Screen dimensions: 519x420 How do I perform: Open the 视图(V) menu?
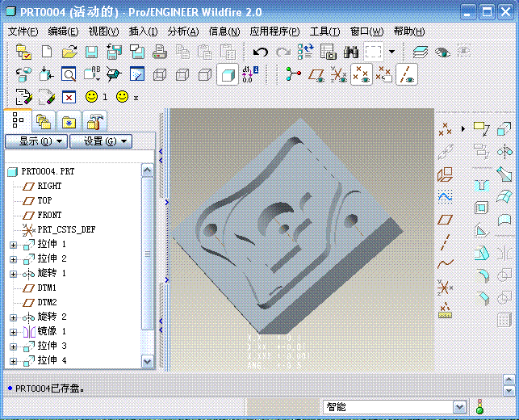coord(103,31)
